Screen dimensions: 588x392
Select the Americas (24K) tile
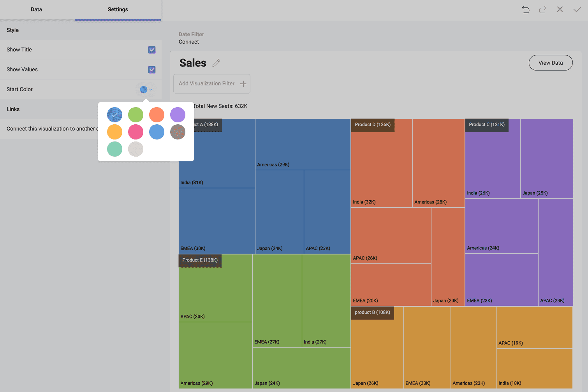[x=502, y=226]
